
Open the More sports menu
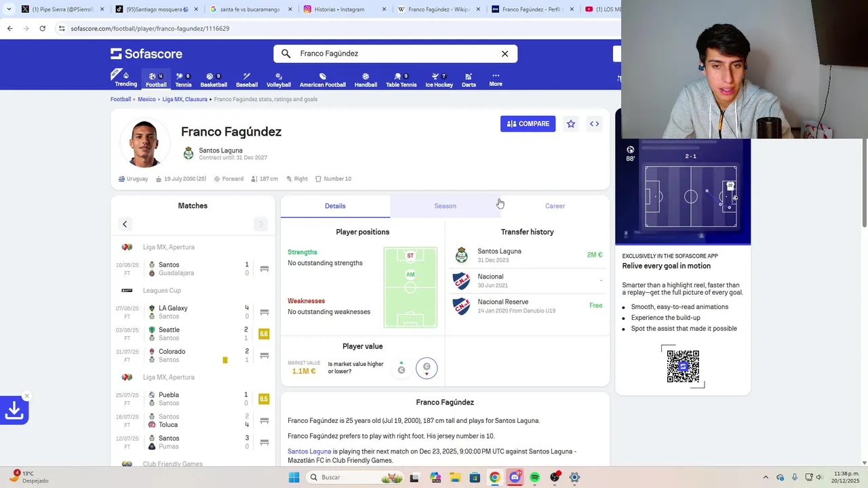496,79
